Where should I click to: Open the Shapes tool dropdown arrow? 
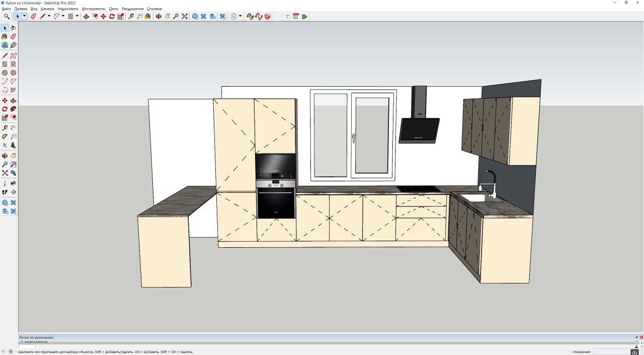pyautogui.click(x=77, y=17)
